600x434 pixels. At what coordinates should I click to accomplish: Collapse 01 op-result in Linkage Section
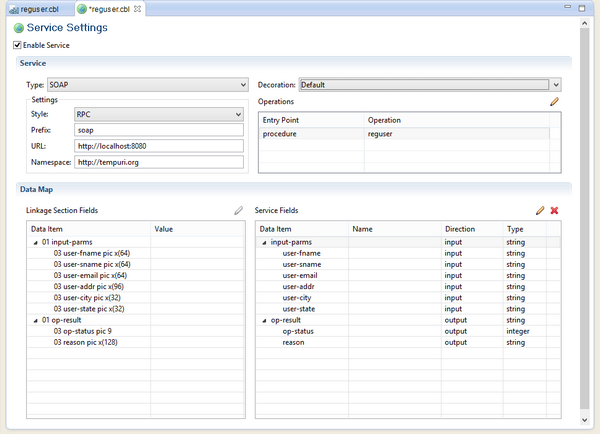35,319
